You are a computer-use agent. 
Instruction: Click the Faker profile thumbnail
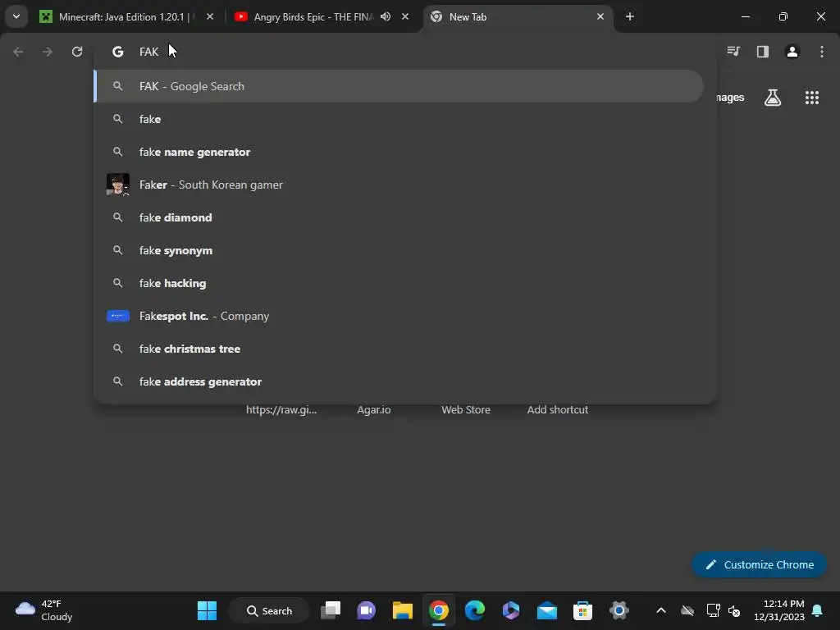pyautogui.click(x=118, y=185)
